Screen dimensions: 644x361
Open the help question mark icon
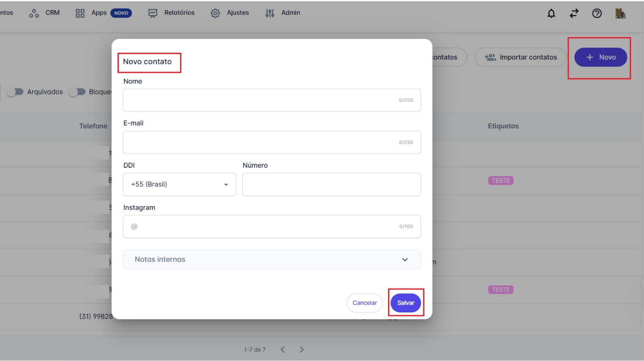597,14
